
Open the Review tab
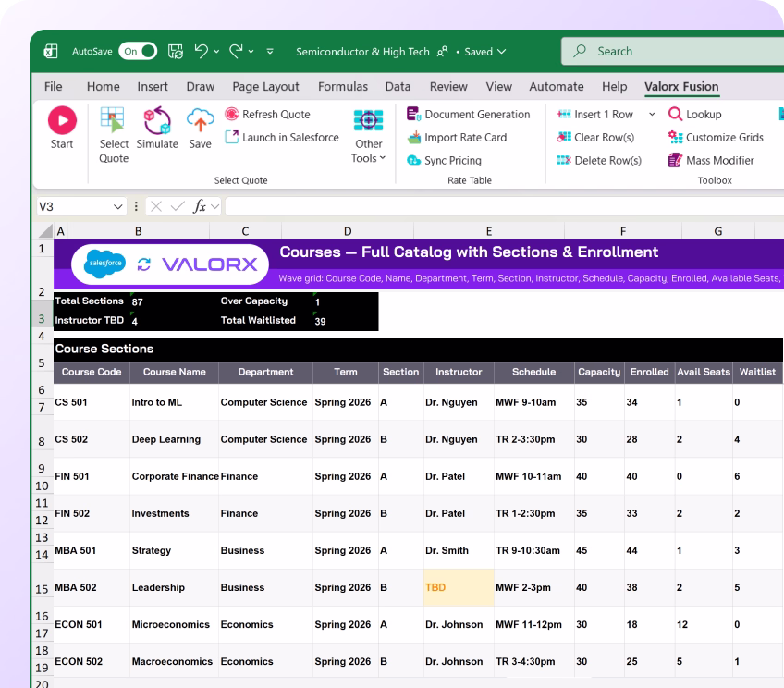tap(448, 87)
